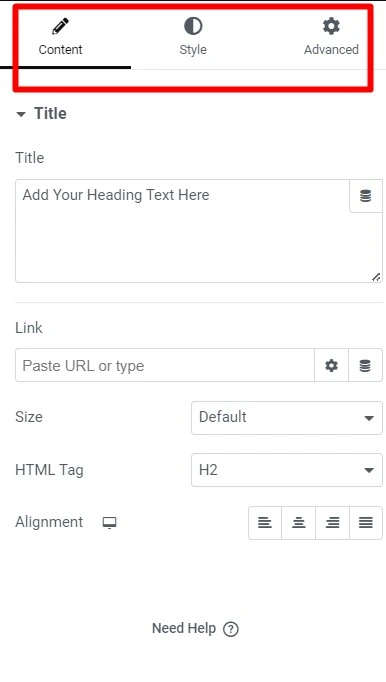Click the pencil icon on Content tab
The width and height of the screenshot is (386, 682).
[60, 26]
